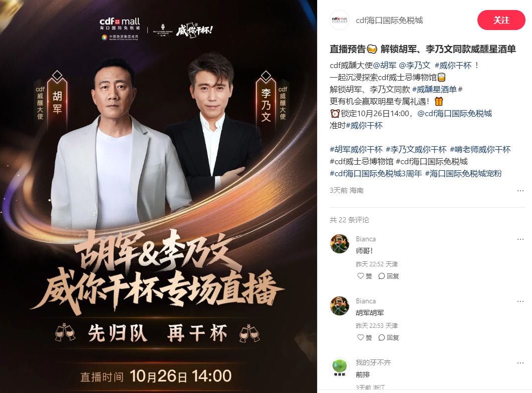Open the #胡军威你干杯 hashtag
Viewport: 532px width, 393px height.
click(356, 150)
